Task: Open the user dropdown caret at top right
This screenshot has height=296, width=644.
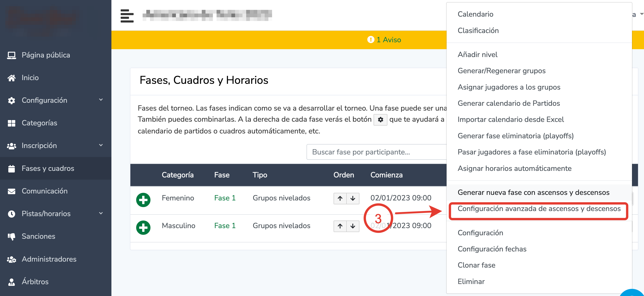Action: 641,14
